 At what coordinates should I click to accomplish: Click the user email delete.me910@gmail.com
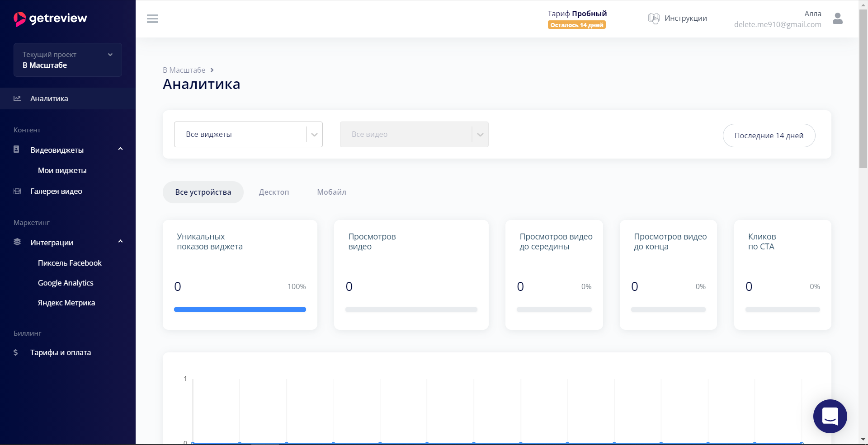tap(778, 24)
